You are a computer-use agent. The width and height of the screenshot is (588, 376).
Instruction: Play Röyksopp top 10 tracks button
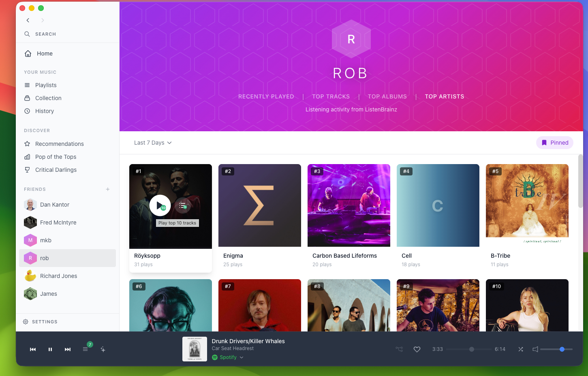point(160,205)
